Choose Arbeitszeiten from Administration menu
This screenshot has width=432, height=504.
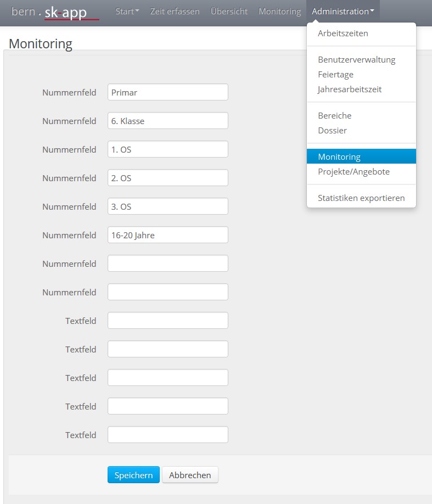(x=343, y=33)
